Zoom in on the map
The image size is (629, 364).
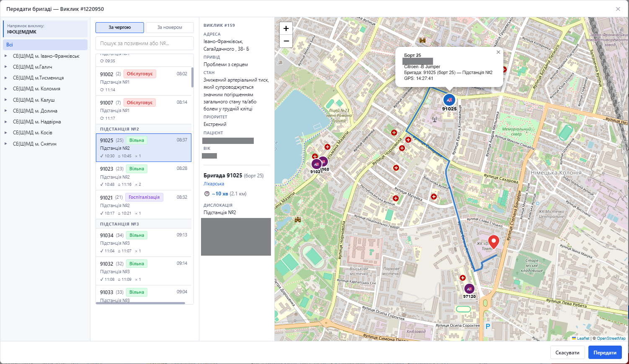click(x=286, y=28)
